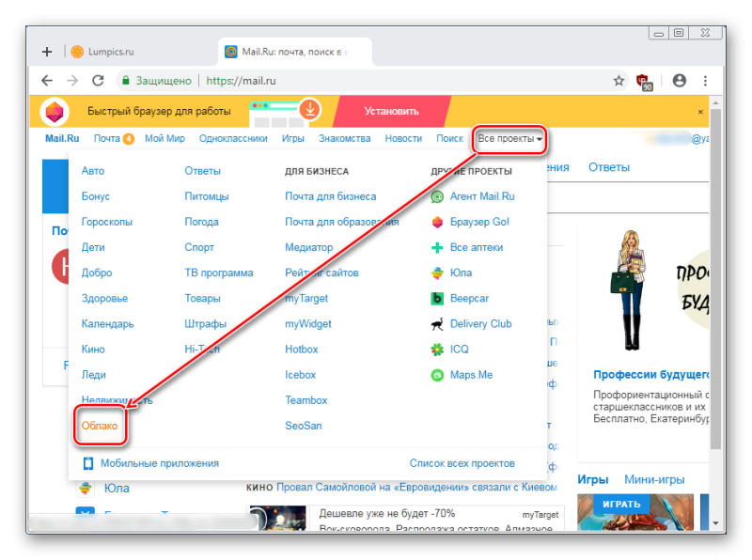
Task: Click the Мобильные приложения phone icon
Action: click(x=88, y=463)
